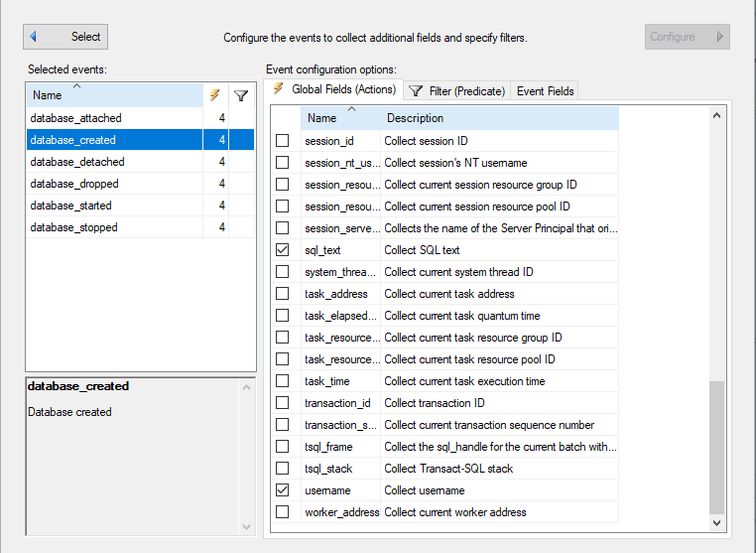Switch to the Filter (Predicate) tab
Viewport: 756px width, 553px height.
click(x=456, y=91)
